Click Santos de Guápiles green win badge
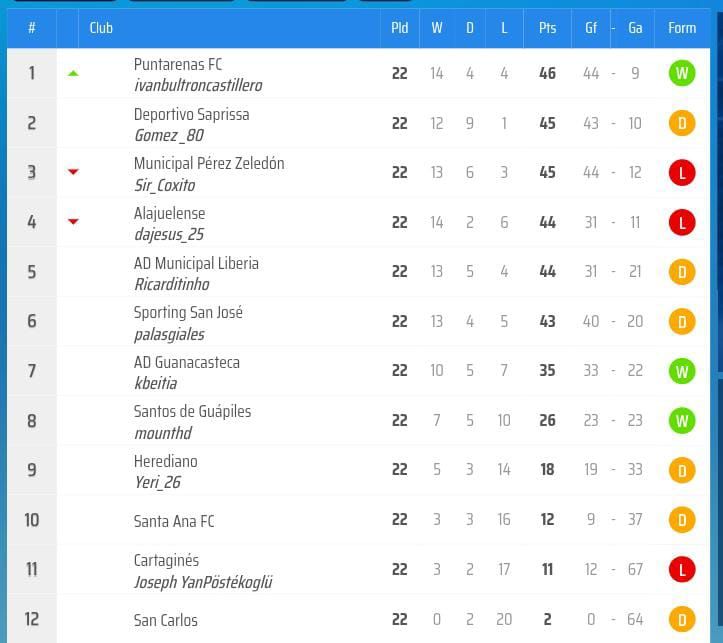Viewport: 723px width, 643px height. pyautogui.click(x=682, y=421)
